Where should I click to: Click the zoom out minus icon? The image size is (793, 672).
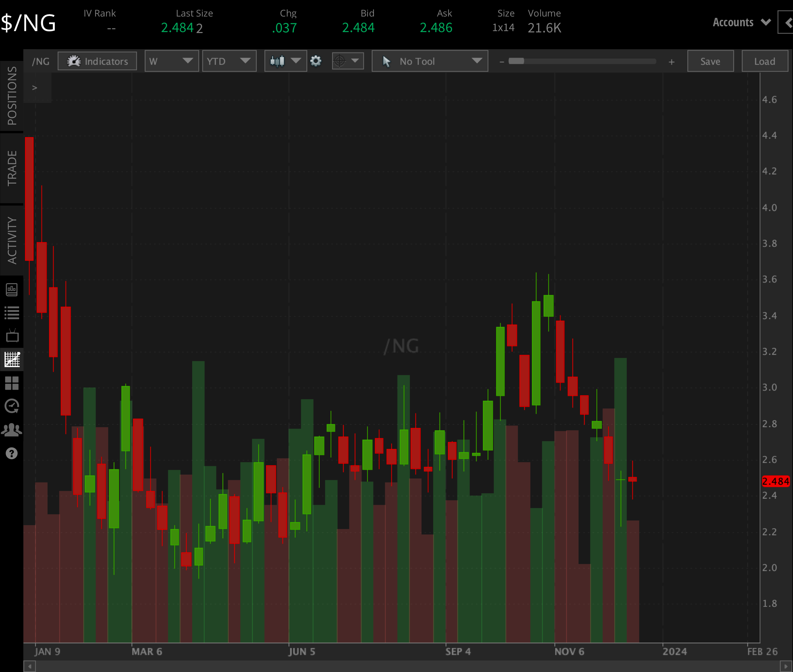[x=502, y=62]
